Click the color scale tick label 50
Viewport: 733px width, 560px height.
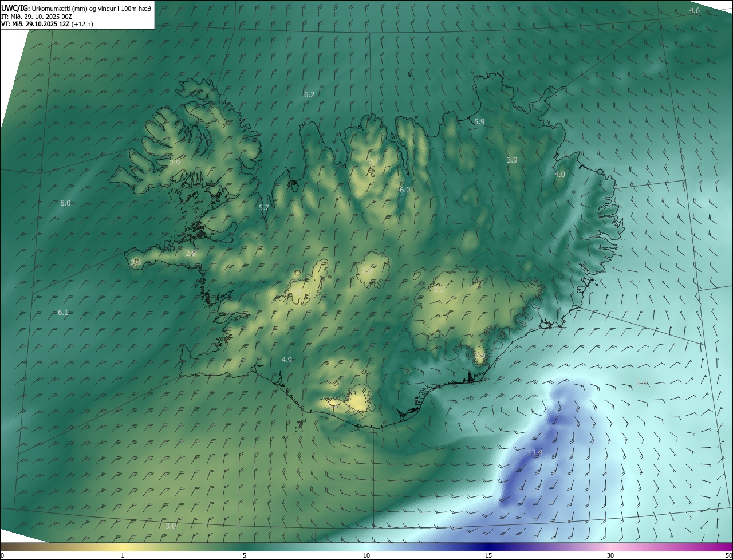pyautogui.click(x=728, y=555)
